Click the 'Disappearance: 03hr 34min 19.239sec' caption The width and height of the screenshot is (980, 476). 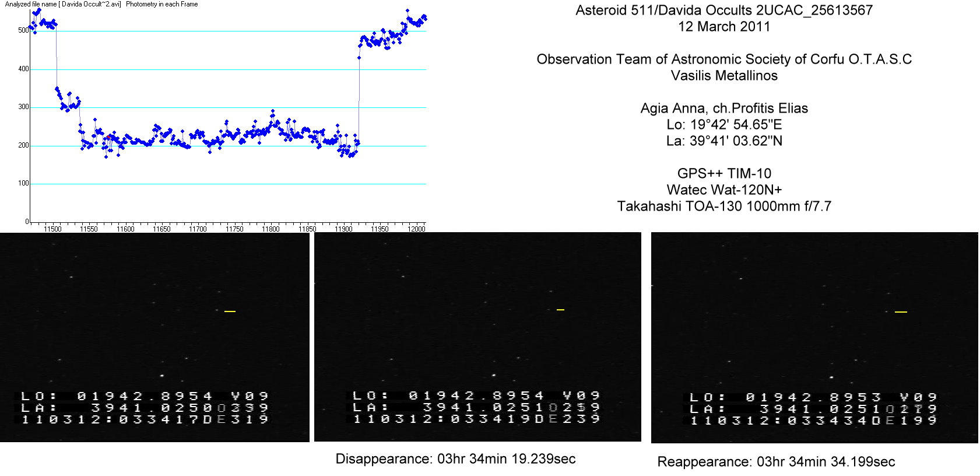tap(455, 459)
